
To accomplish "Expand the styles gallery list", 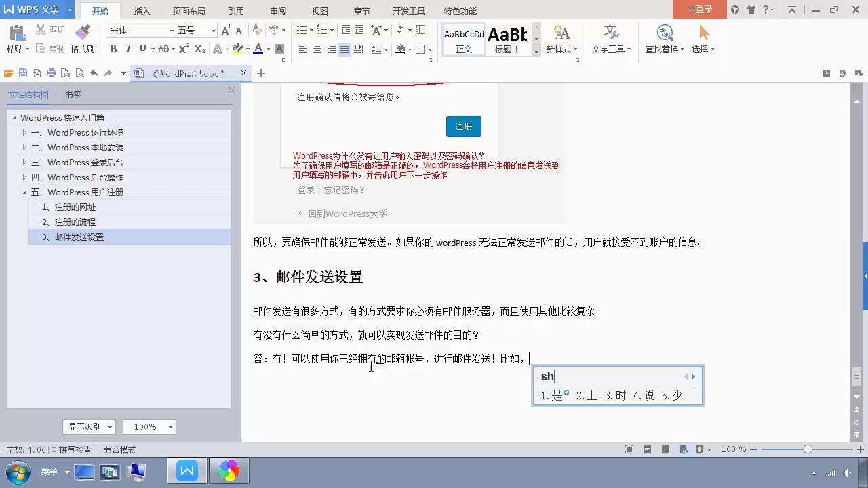I will (x=536, y=49).
